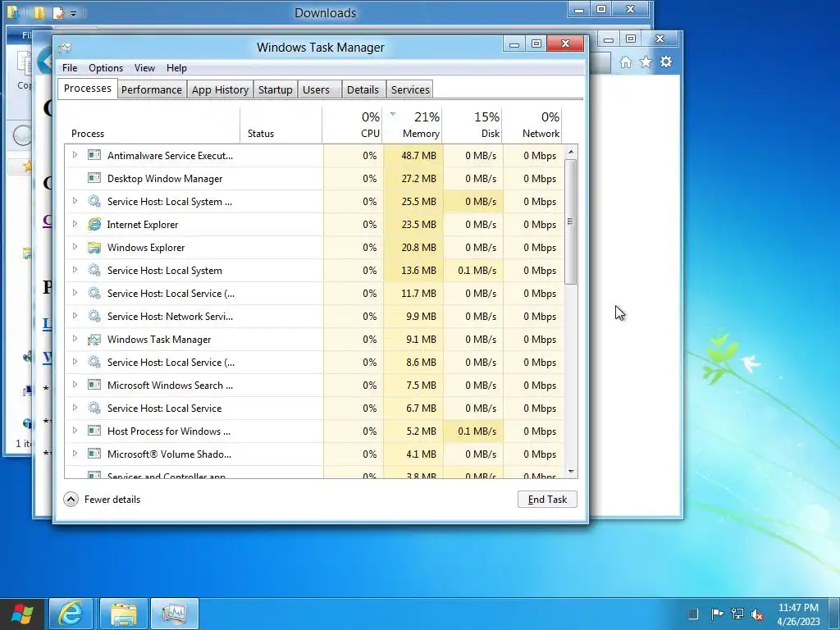Open the Tools gear in Internet Explorer window
Screen dimensions: 840x630
(x=666, y=62)
